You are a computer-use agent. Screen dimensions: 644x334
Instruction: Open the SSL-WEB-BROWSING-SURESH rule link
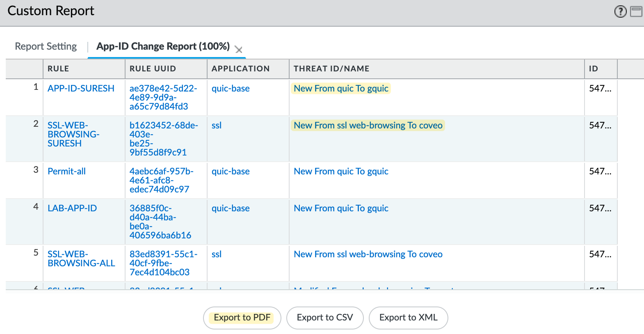[x=73, y=135]
